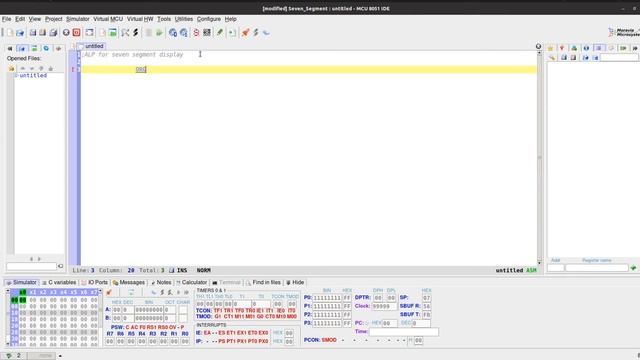Screen dimensions: 640x360
Task: Click the small icon beside left search field
Action: [x=60, y=266]
